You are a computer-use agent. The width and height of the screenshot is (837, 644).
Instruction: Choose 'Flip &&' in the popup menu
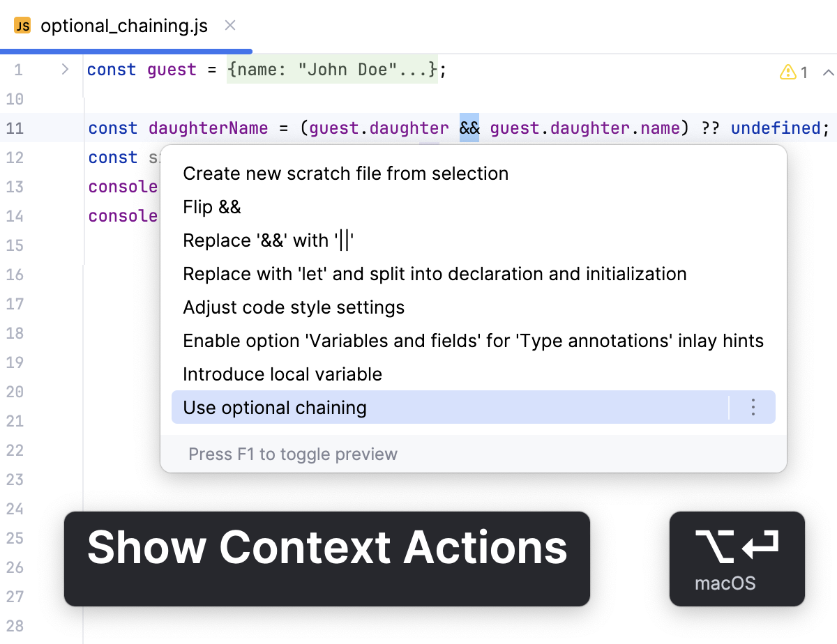pos(211,206)
